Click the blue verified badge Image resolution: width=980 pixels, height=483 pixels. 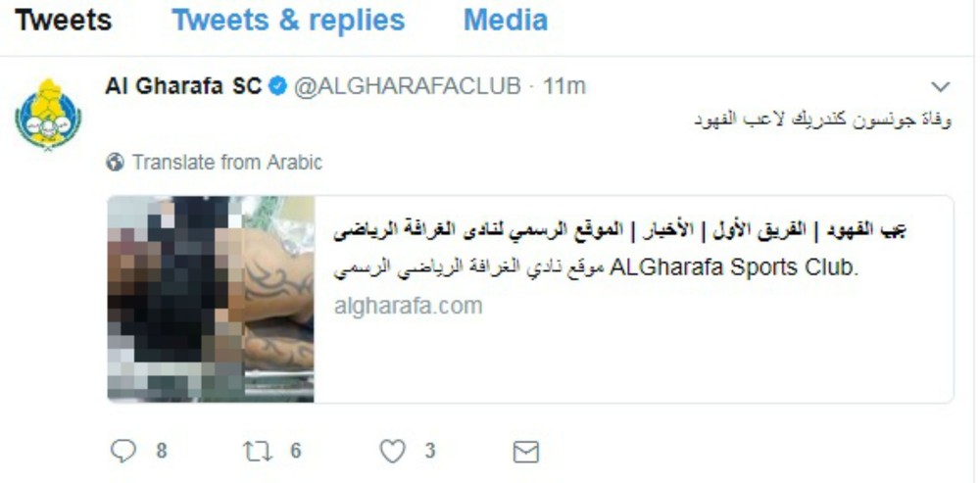click(278, 86)
